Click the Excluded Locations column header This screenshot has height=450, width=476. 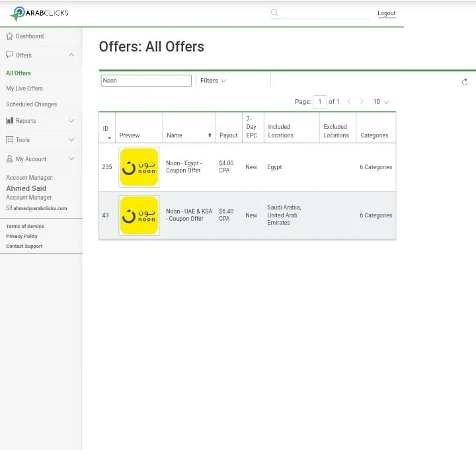pyautogui.click(x=336, y=131)
